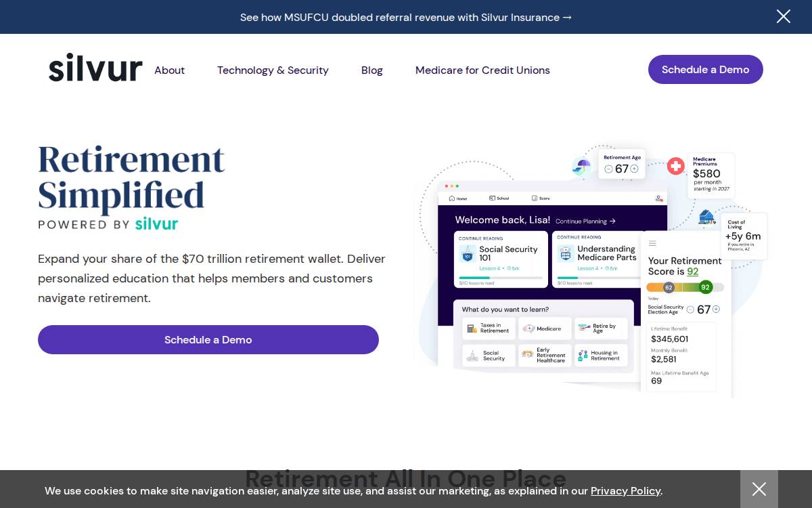Image resolution: width=812 pixels, height=508 pixels.
Task: Decrease Social Security Election Age
Action: [x=690, y=310]
